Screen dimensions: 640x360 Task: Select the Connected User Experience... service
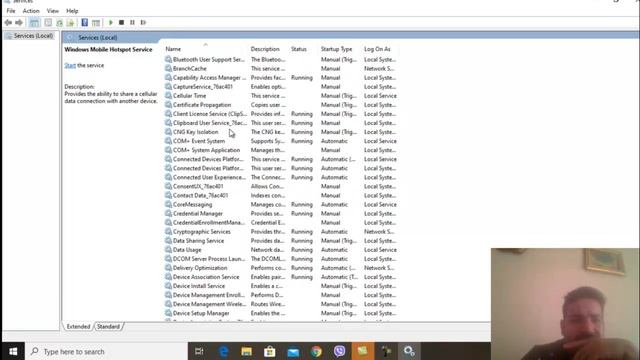(x=281, y=177)
